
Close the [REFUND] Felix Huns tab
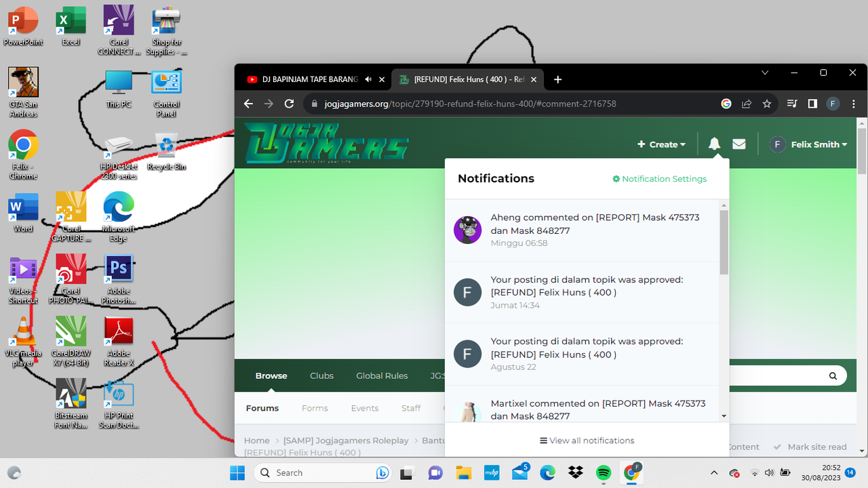(x=534, y=79)
